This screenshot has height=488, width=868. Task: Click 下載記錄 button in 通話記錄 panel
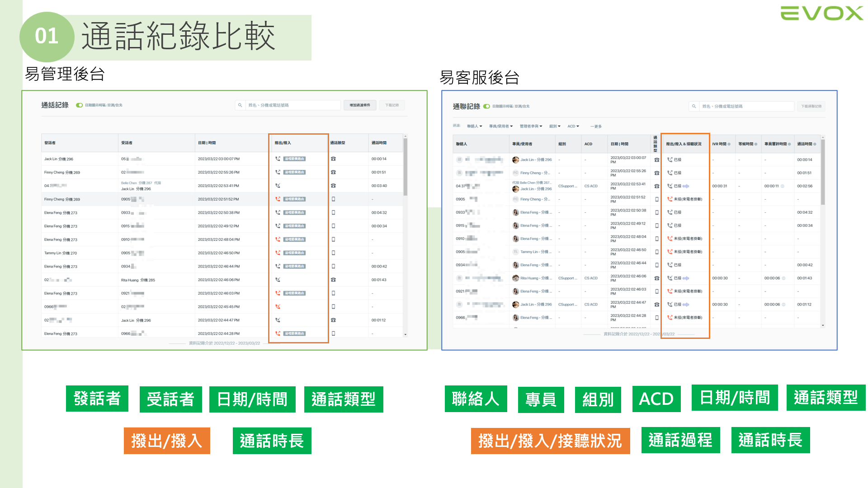click(392, 105)
